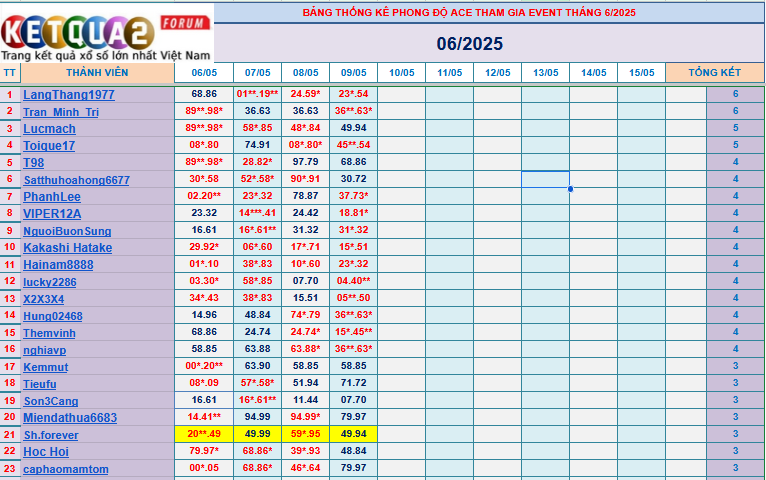Click the Themvinh member link
Image resolution: width=766 pixels, height=480 pixels.
[49, 333]
